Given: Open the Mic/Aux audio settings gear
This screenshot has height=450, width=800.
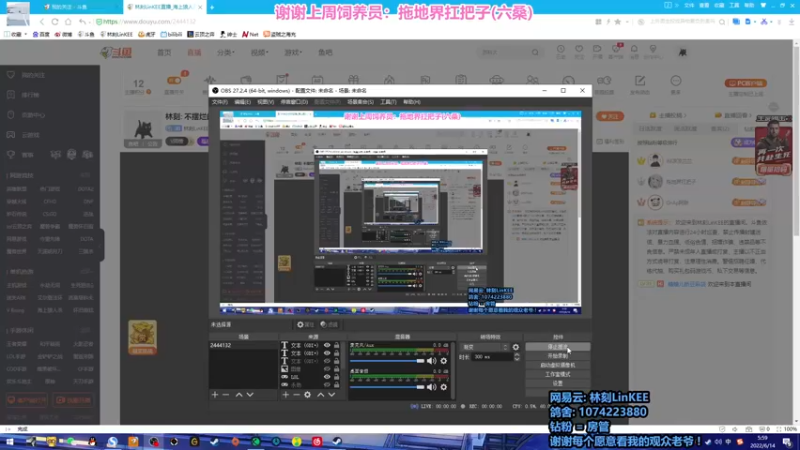Looking at the screenshot, I should tap(443, 361).
